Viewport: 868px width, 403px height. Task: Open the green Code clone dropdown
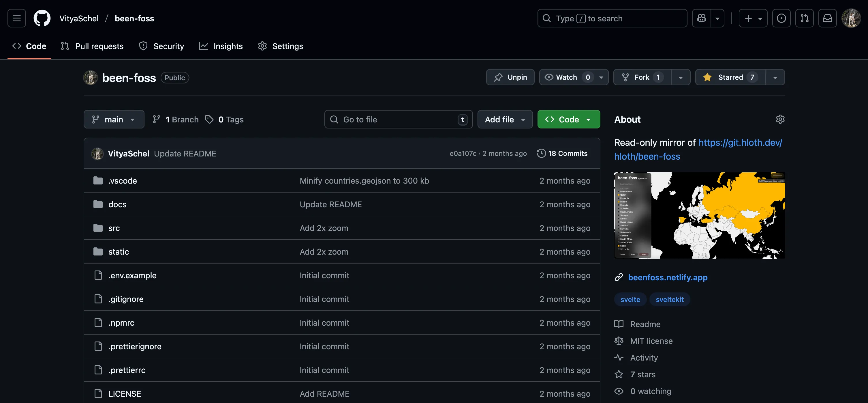[x=568, y=120]
